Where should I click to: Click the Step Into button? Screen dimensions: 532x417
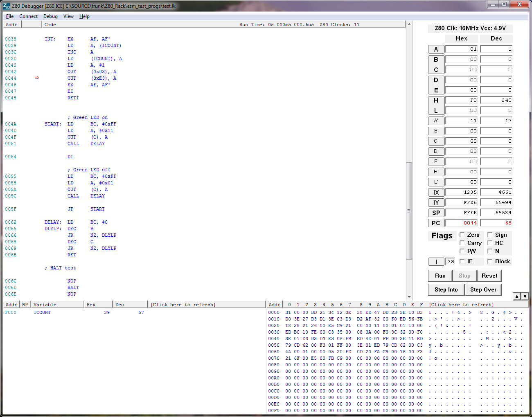pyautogui.click(x=446, y=289)
